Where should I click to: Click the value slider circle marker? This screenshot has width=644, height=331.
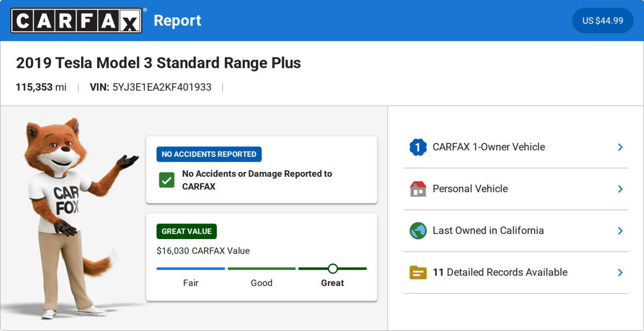point(333,268)
